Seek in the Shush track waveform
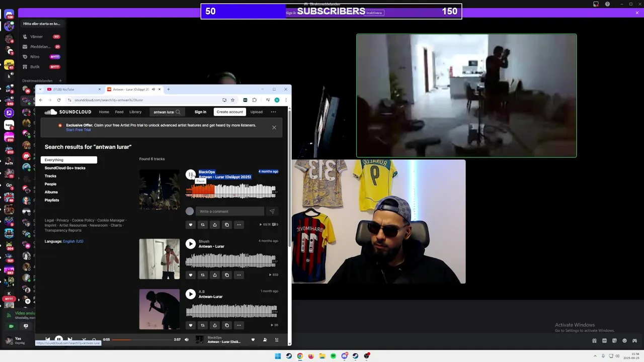 (231, 260)
